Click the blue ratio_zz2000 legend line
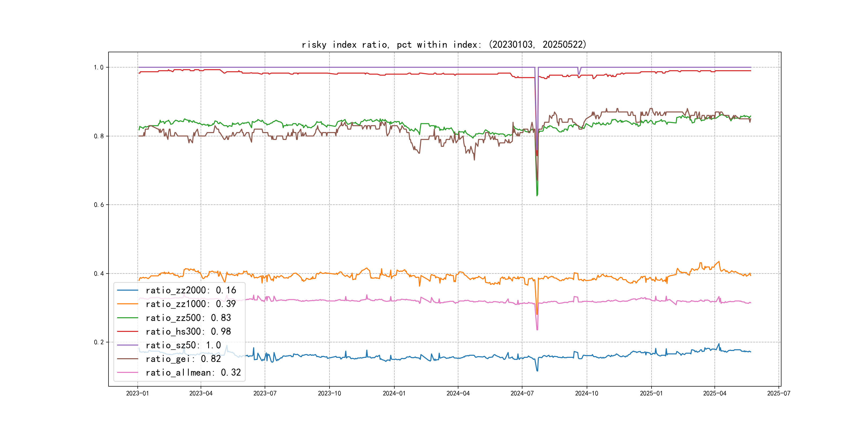This screenshot has width=868, height=434. [x=127, y=290]
